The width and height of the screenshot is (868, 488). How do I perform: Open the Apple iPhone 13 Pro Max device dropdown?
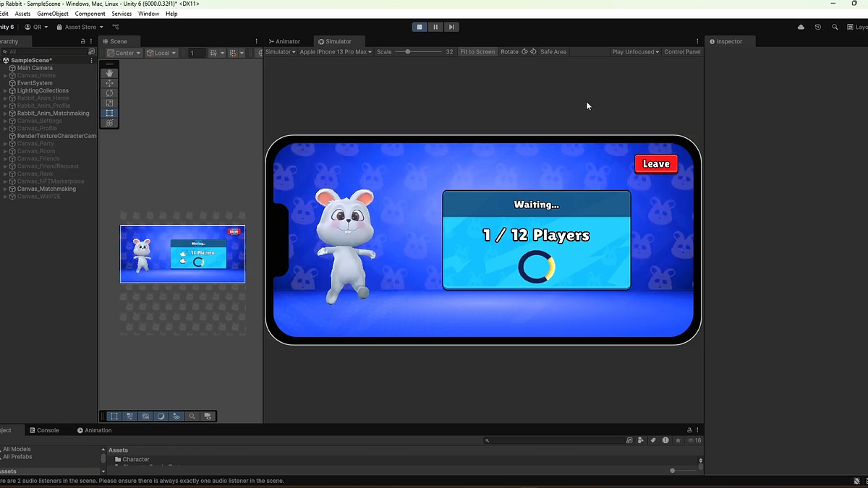tap(336, 51)
